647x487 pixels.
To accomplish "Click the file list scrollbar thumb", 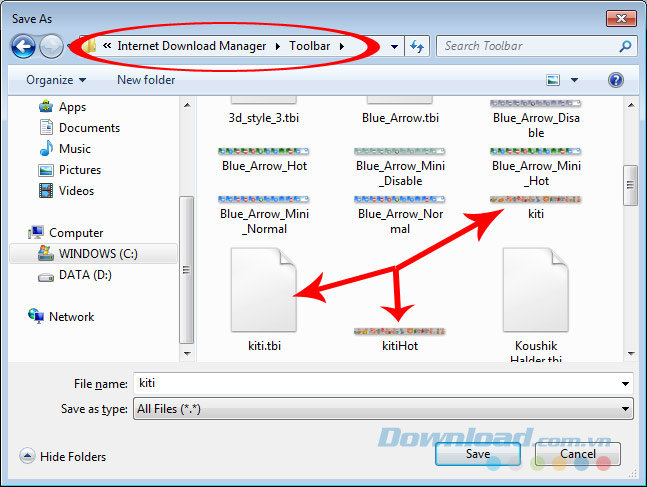I will tap(630, 185).
